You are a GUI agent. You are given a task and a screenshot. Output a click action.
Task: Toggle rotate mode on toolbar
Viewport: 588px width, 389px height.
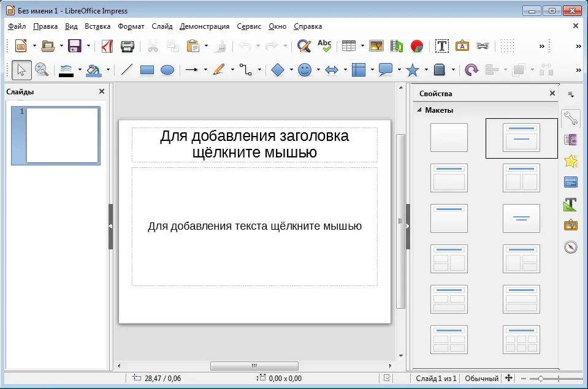pyautogui.click(x=471, y=70)
